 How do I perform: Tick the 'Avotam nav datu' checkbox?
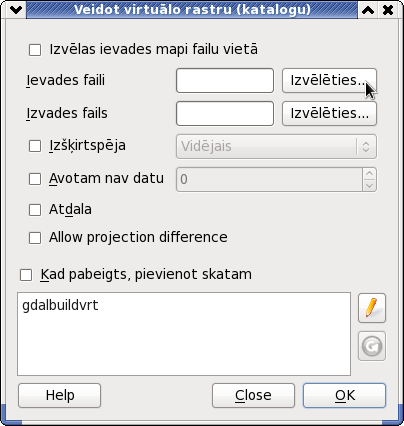pyautogui.click(x=35, y=179)
